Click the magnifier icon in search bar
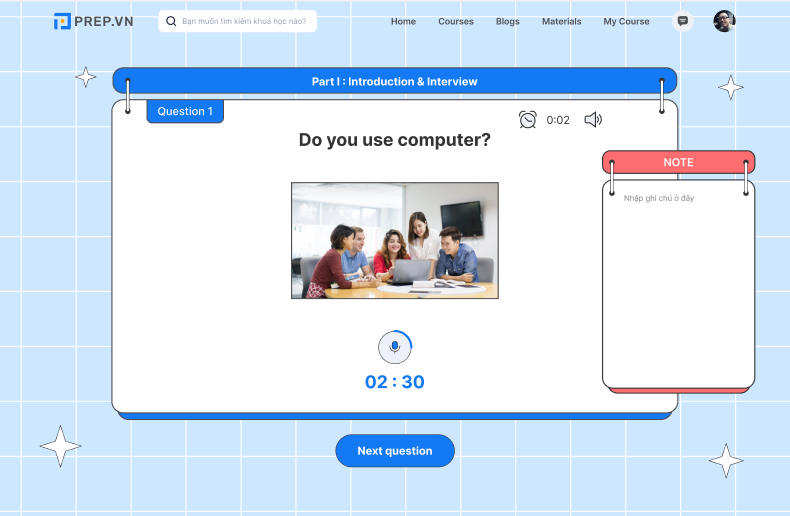This screenshot has width=790, height=516. [x=171, y=21]
